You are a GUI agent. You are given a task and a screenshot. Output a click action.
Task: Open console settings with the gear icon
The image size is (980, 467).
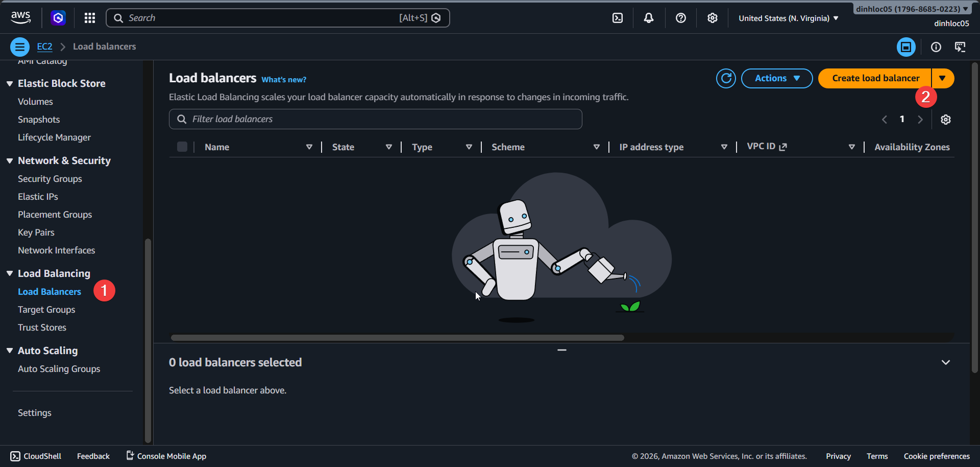tap(713, 18)
